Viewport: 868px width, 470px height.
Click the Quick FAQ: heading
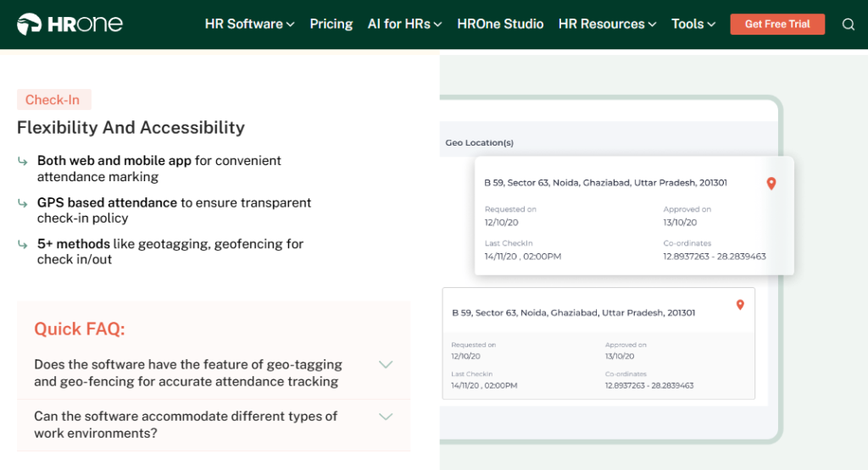point(80,329)
